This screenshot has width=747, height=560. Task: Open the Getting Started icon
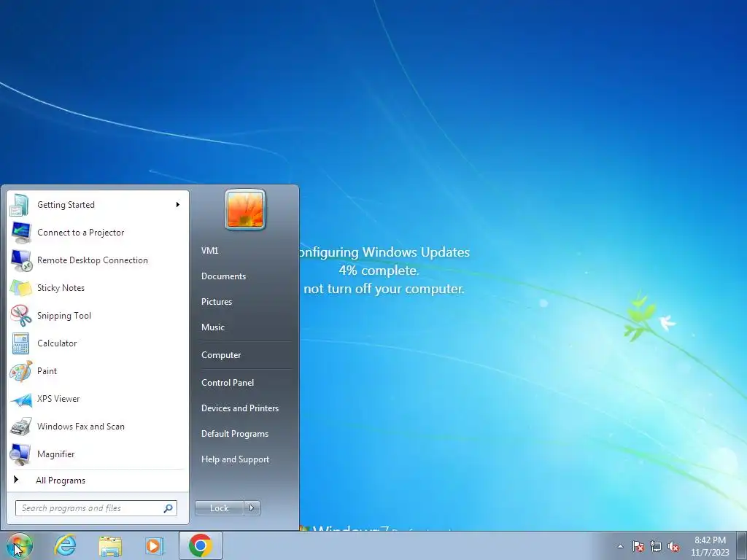coord(20,205)
